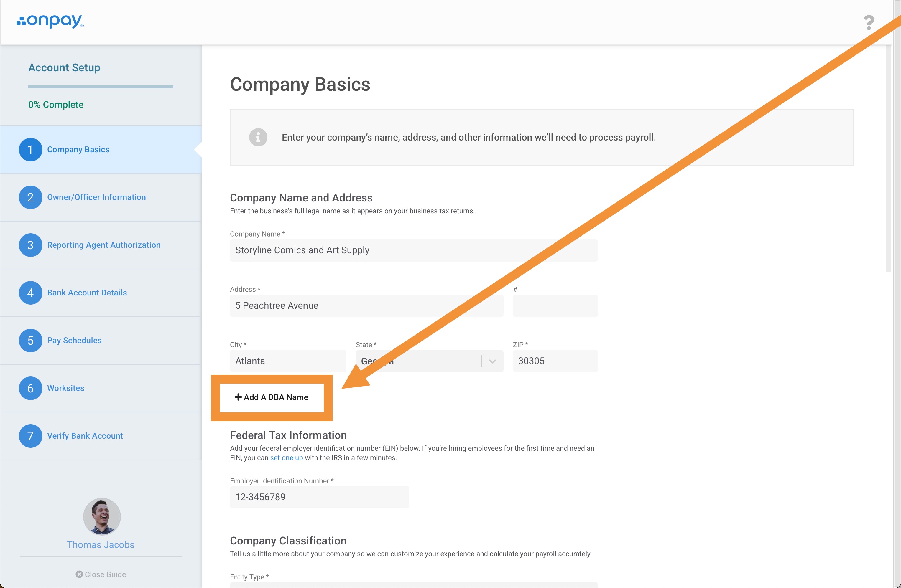The height and width of the screenshot is (588, 901).
Task: Focus the Employer Identification Number field
Action: click(319, 497)
